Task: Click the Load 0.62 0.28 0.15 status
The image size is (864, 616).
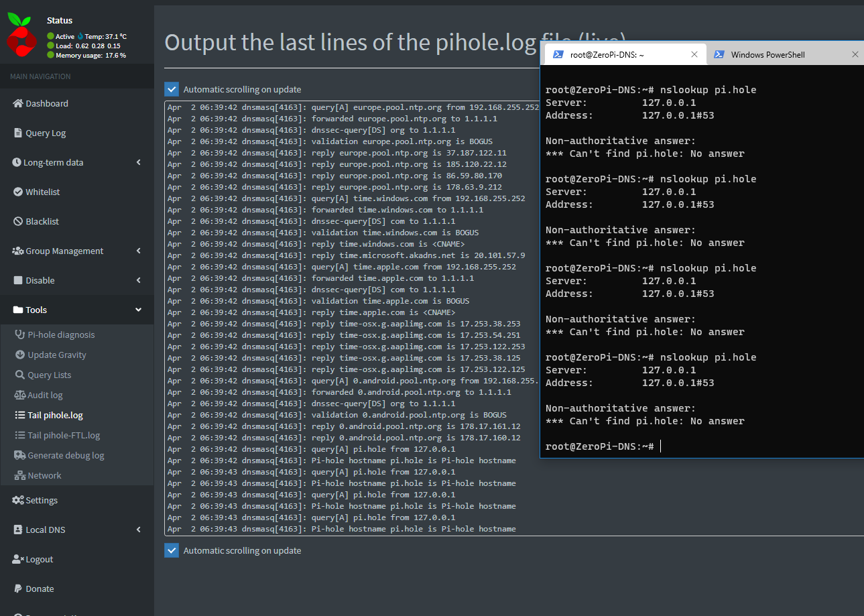Action: (84, 46)
